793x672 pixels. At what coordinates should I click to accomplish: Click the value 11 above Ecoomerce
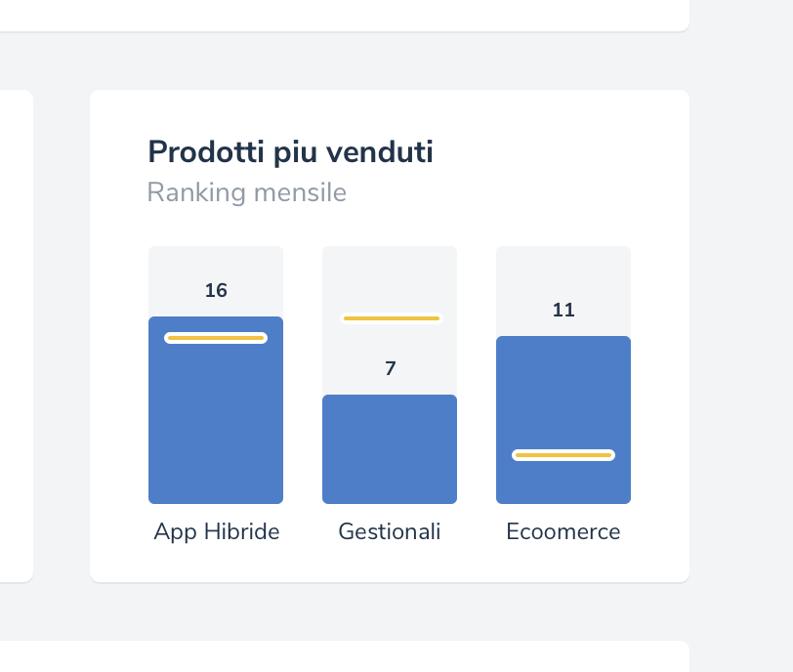point(563,311)
